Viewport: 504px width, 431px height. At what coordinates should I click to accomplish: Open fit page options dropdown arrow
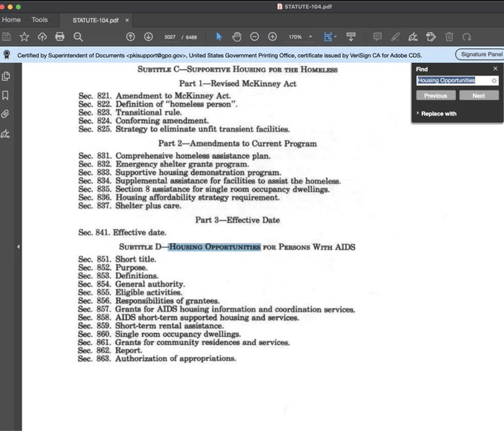coord(336,36)
